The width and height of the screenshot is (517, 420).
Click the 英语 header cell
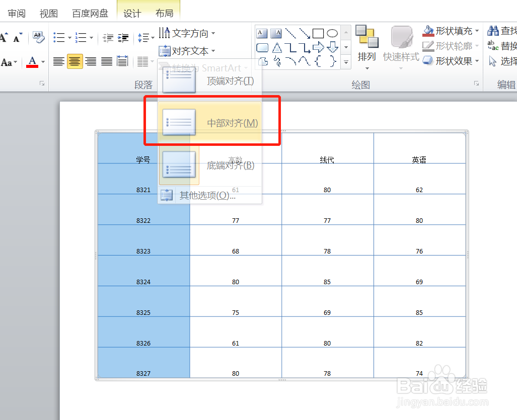point(419,148)
